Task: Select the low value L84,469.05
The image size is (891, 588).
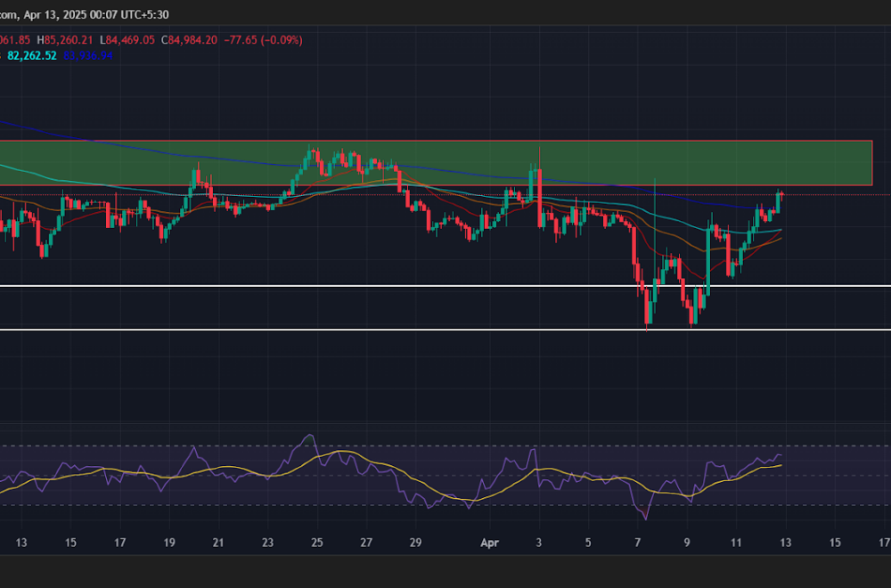Action: tap(127, 40)
